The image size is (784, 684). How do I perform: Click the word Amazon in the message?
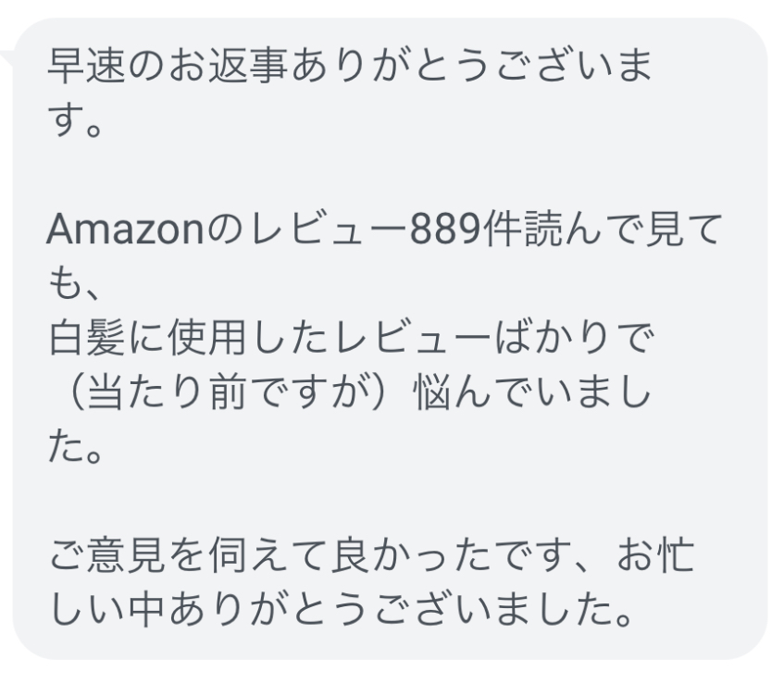[125, 230]
